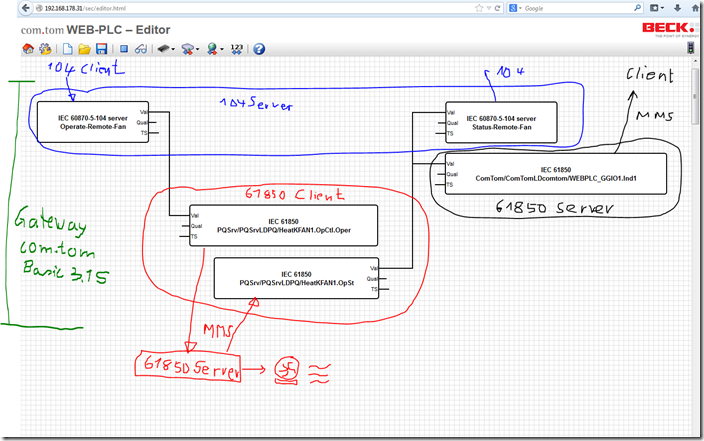Create a new blank document
The width and height of the screenshot is (704, 441).
[x=68, y=49]
